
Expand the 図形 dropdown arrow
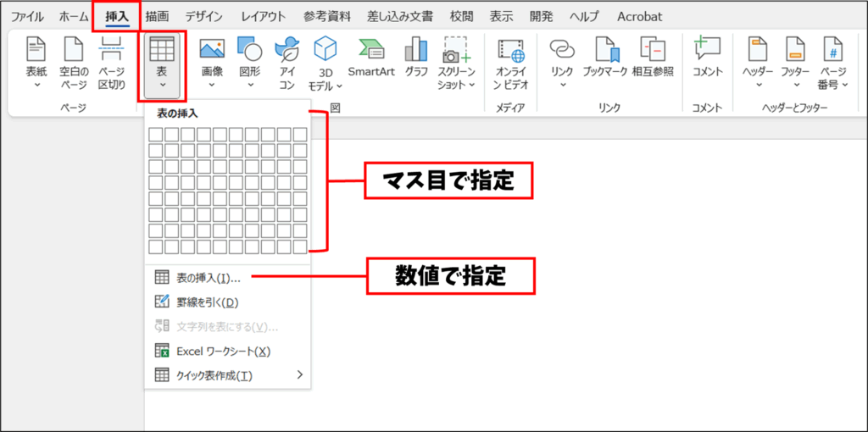(250, 86)
